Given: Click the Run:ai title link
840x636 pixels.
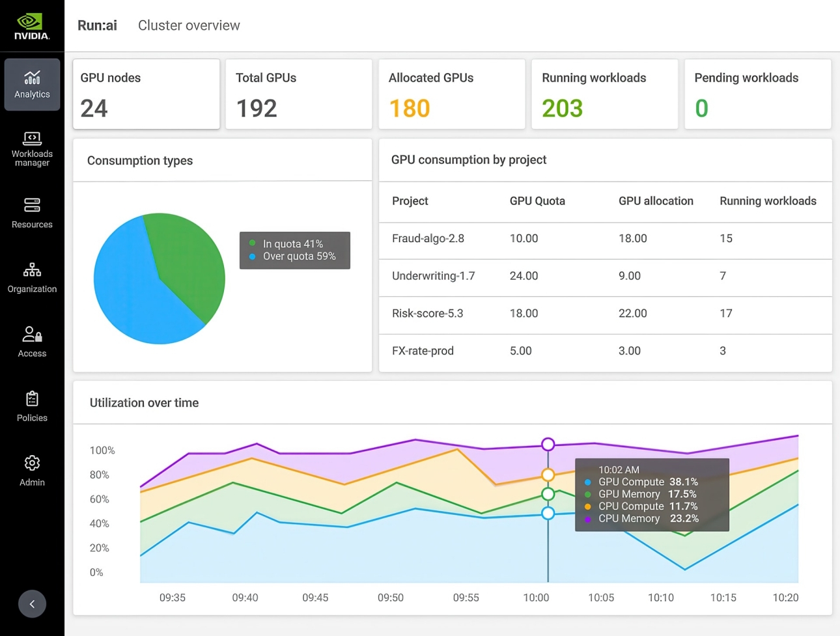Looking at the screenshot, I should tap(97, 25).
